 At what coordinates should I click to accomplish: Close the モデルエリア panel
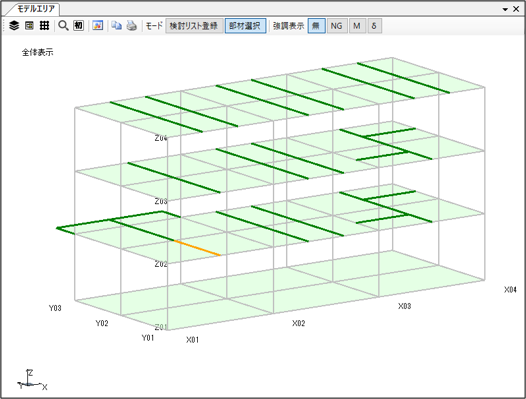coord(516,9)
